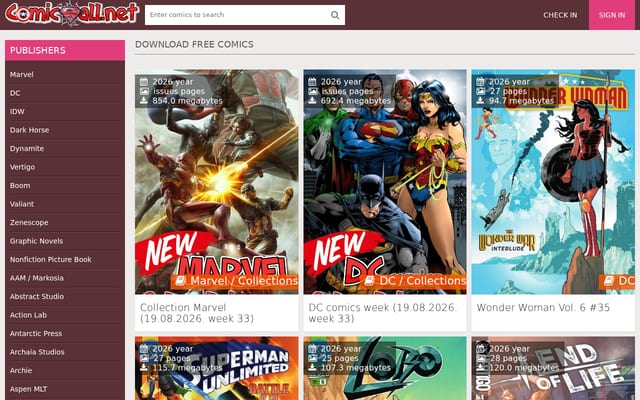
Task: Click the Comicsall.net logo
Action: [72, 13]
